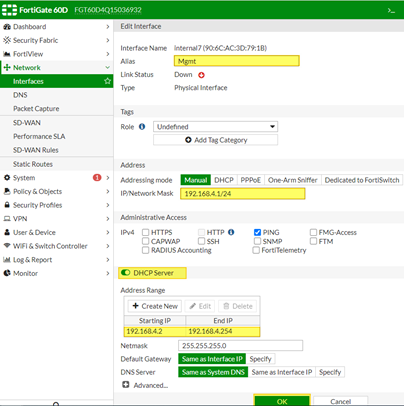Uncheck the PING access checkbox
This screenshot has height=406, width=404.
click(257, 232)
